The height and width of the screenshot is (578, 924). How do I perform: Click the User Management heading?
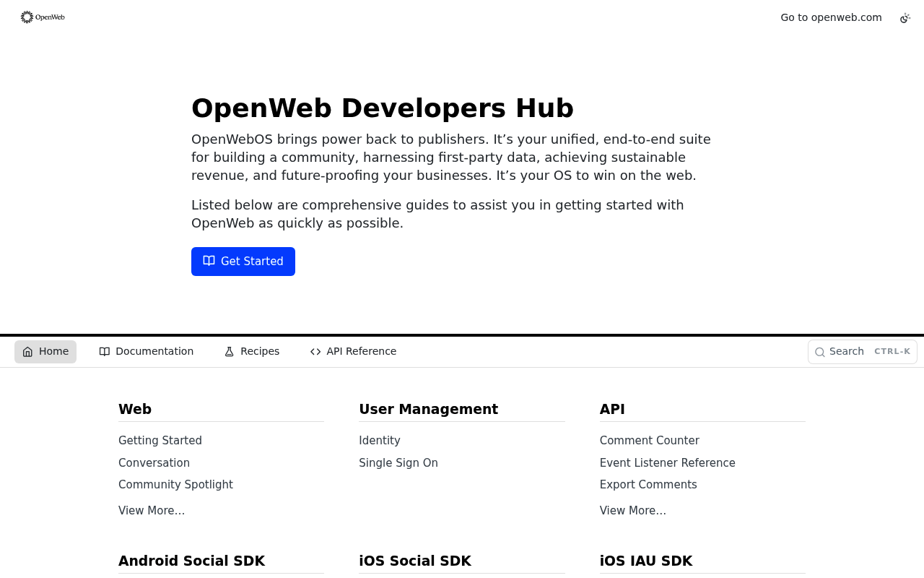429,410
